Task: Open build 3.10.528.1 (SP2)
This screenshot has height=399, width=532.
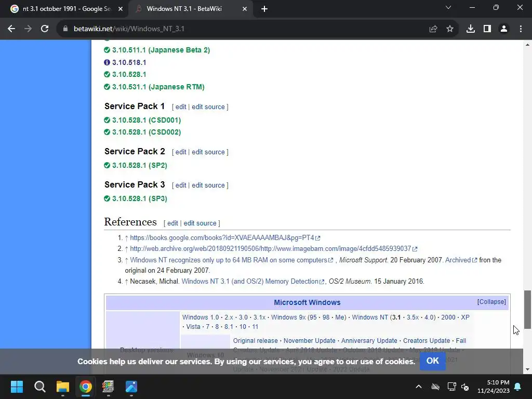Action: pos(139,165)
